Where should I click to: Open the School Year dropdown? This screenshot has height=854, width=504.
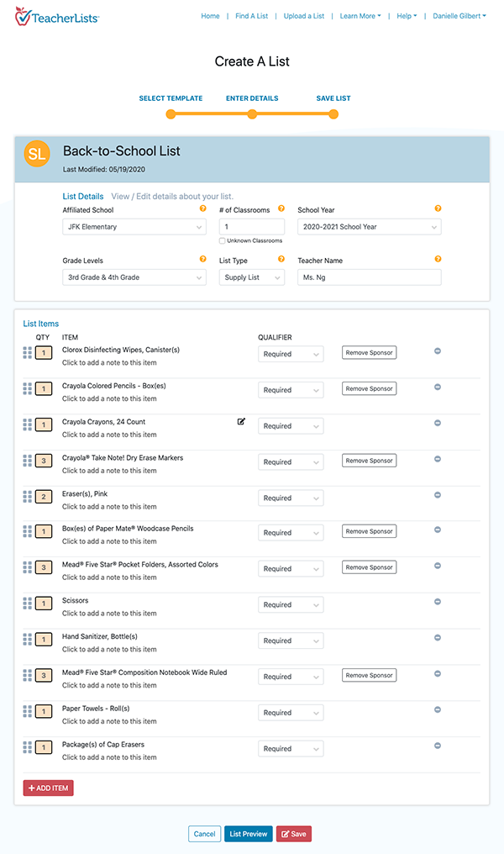pyautogui.click(x=370, y=227)
